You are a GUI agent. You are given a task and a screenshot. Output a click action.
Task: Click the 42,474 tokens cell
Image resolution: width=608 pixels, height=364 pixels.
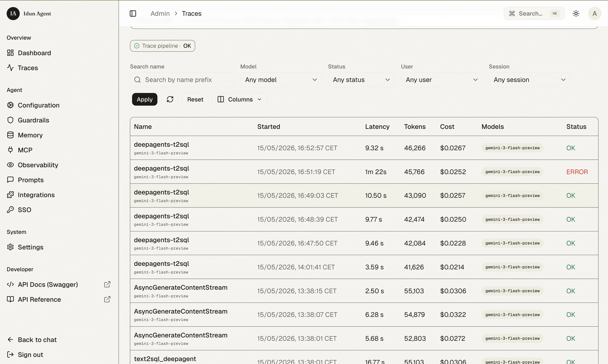414,219
